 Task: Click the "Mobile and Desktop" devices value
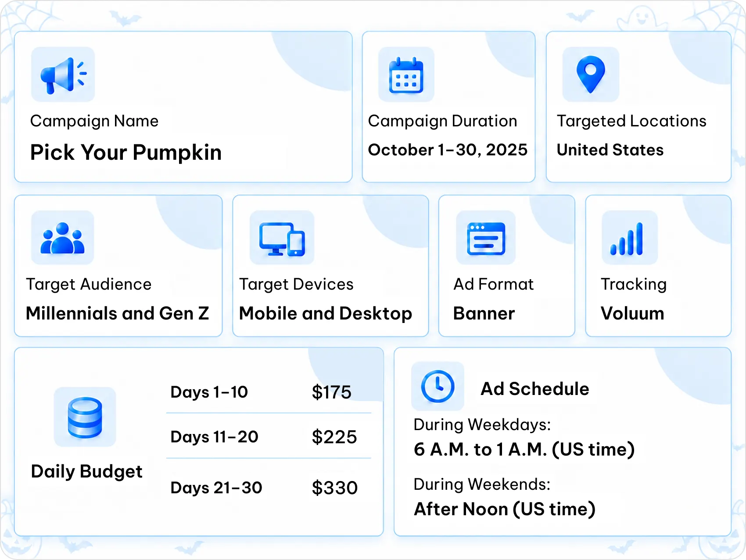point(326,314)
